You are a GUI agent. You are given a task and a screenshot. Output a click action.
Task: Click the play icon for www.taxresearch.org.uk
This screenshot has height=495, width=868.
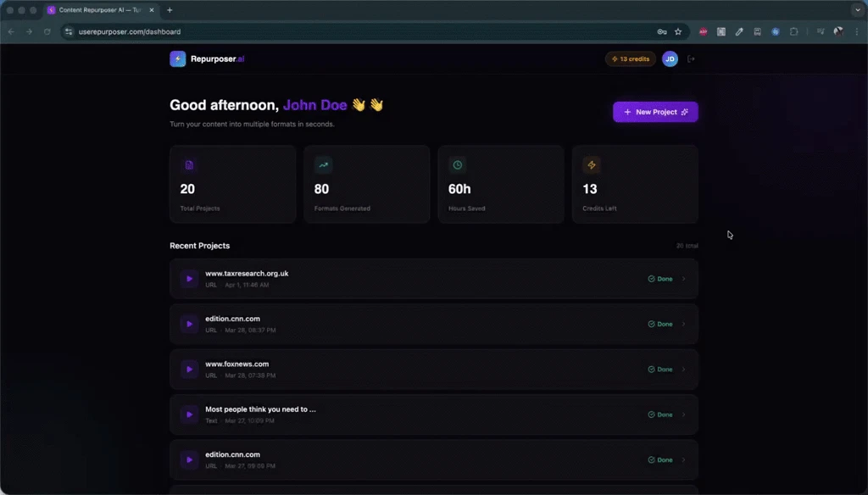[x=189, y=279]
